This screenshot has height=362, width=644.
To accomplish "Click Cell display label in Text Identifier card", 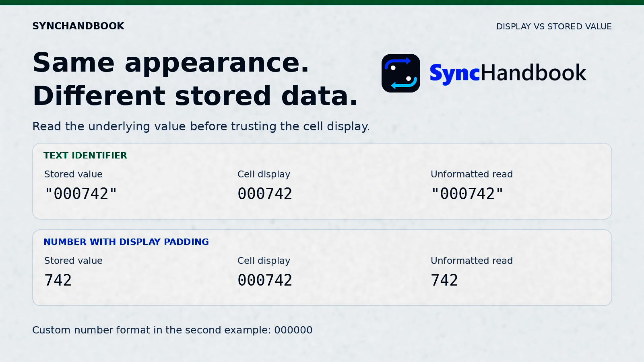I will tap(264, 174).
